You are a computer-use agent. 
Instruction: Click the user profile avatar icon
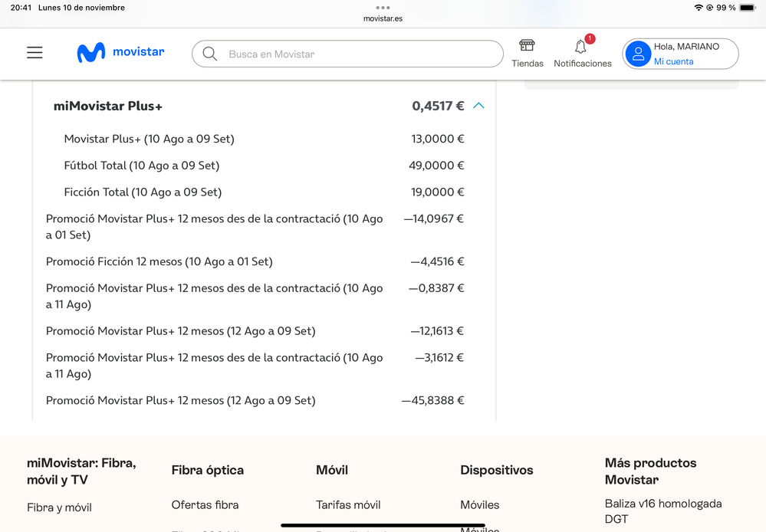point(638,54)
